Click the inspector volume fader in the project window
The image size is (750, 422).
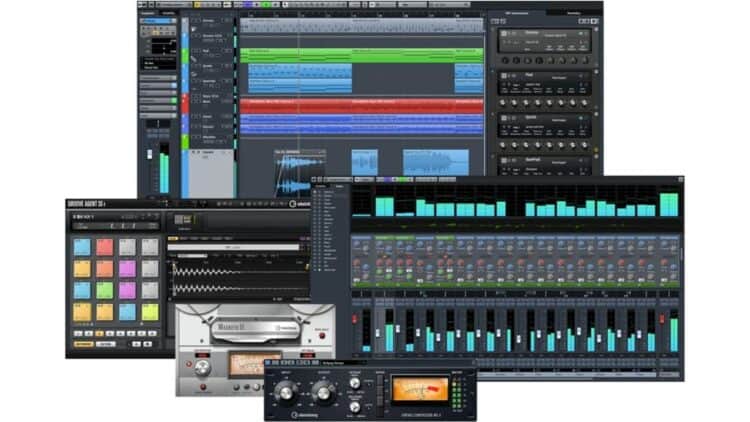coord(150,155)
